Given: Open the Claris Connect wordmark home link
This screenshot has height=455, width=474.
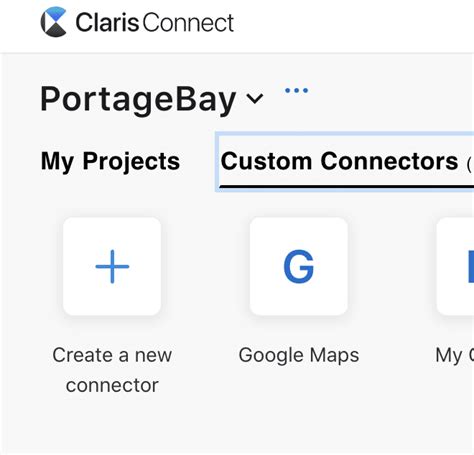Looking at the screenshot, I should (x=155, y=23).
